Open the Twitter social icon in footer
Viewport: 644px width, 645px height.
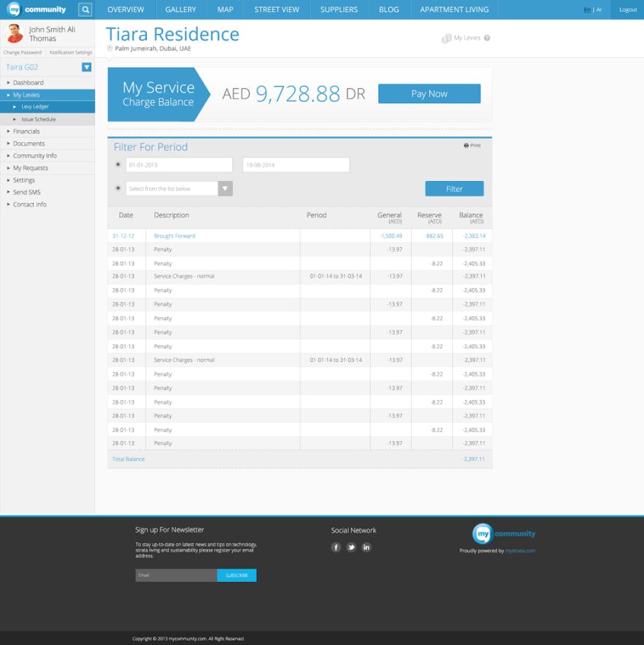351,547
